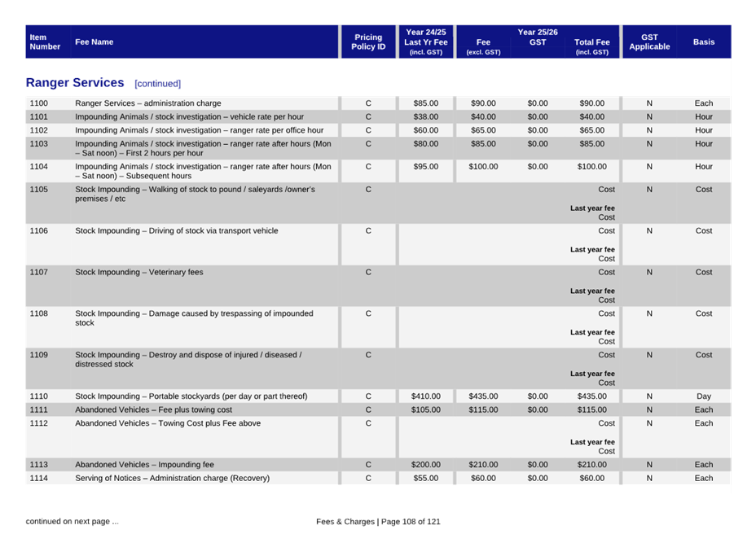Select 'ranger rate per office hour' fee name
Image resolution: width=756 pixels, height=534 pixels.
[199, 130]
